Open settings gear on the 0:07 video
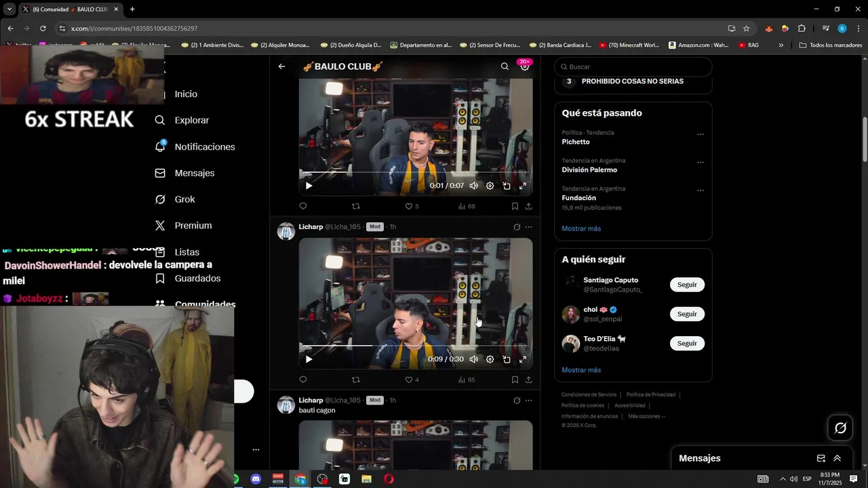This screenshot has width=868, height=488. pyautogui.click(x=490, y=186)
